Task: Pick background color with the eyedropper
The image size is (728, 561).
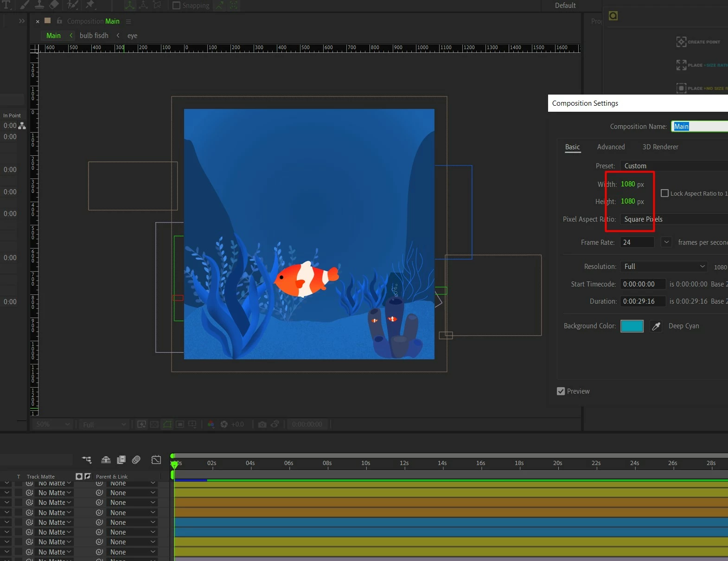Action: (x=656, y=326)
